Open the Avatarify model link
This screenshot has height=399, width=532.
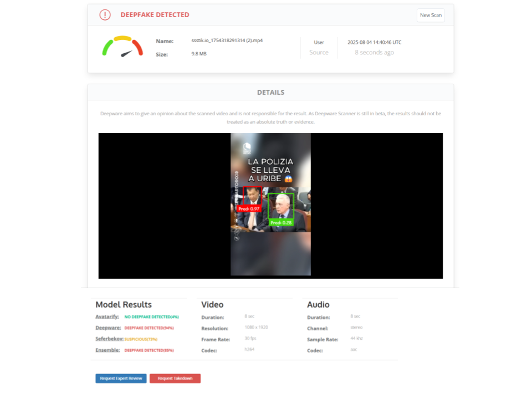coord(107,316)
